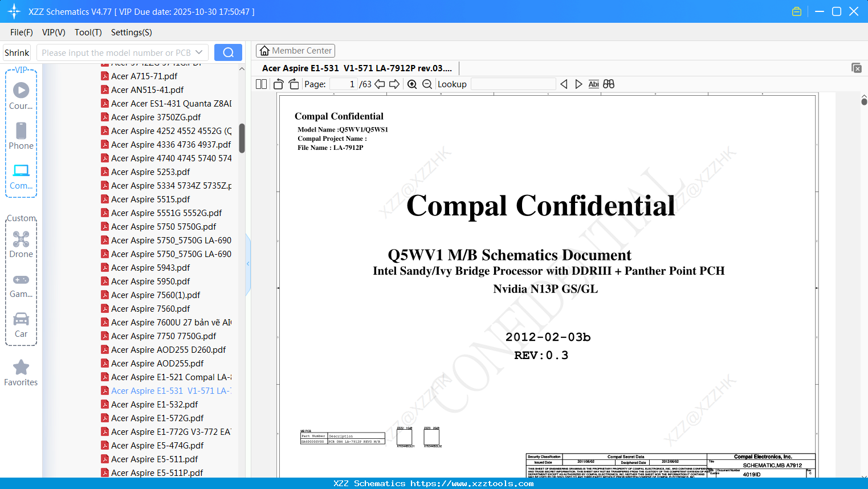Image resolution: width=868 pixels, height=489 pixels.
Task: Open Acer Aspire 3750ZG.pdf
Action: (x=156, y=117)
